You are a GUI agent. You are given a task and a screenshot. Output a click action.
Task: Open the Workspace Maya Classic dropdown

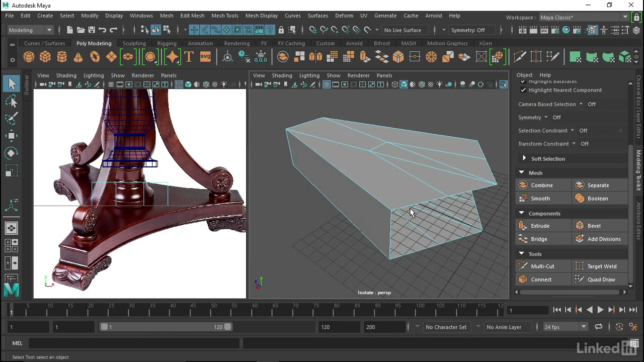coord(584,17)
